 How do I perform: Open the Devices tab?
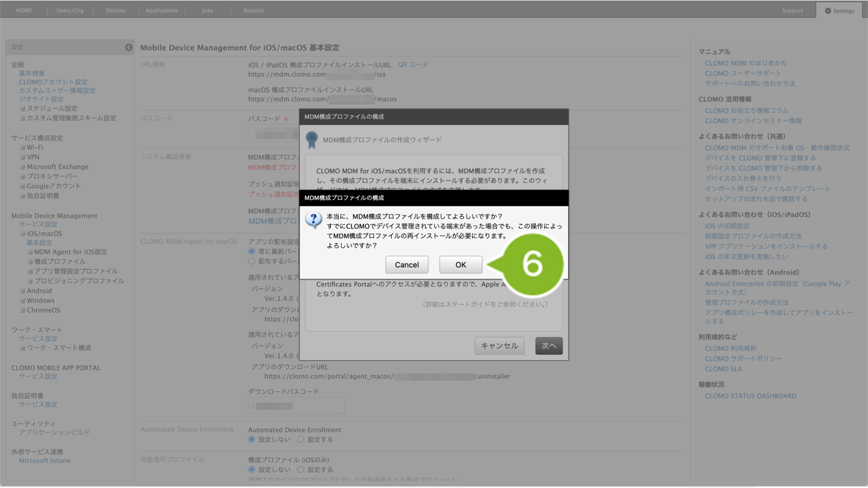[x=116, y=10]
